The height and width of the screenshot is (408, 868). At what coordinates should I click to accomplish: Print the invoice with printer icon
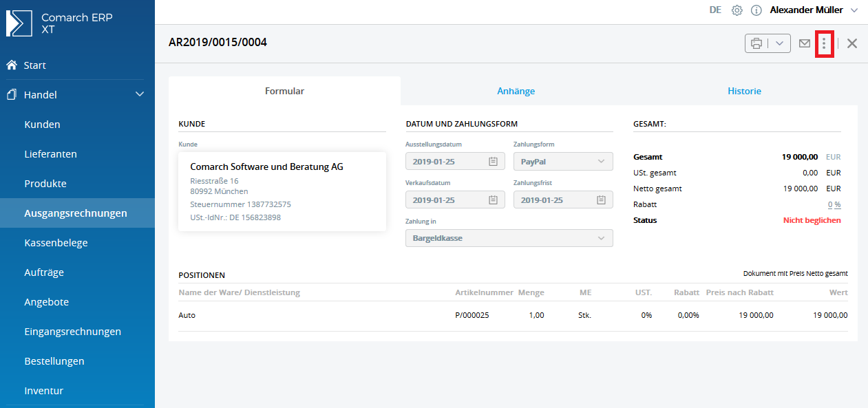pos(756,43)
